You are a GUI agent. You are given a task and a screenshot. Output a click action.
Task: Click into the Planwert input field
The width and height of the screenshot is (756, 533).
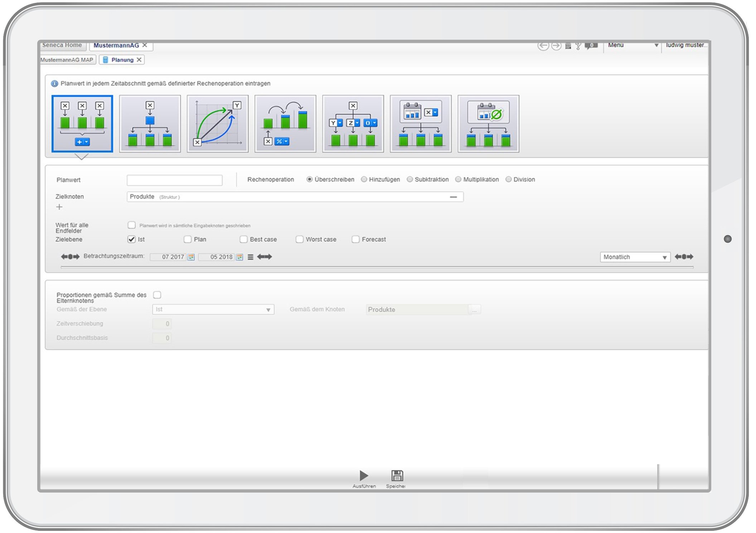[x=174, y=180]
